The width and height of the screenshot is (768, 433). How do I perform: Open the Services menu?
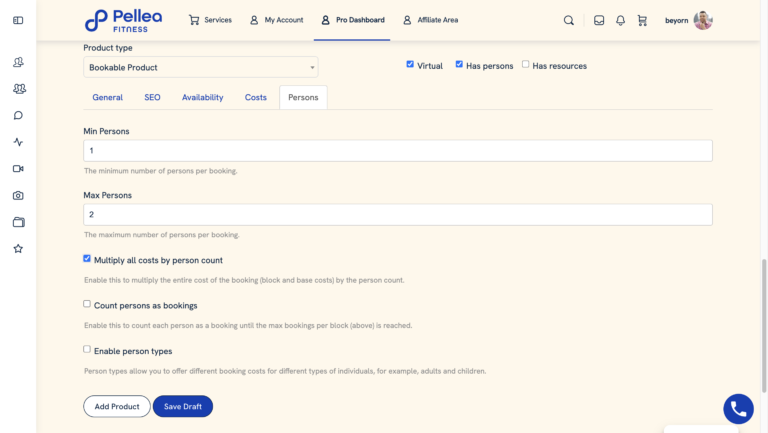pyautogui.click(x=210, y=20)
